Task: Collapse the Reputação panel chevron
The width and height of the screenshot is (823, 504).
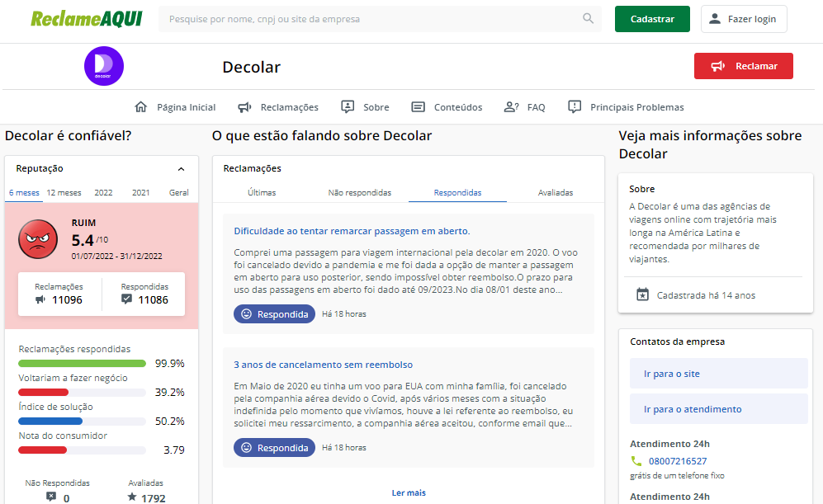Action: click(x=181, y=169)
